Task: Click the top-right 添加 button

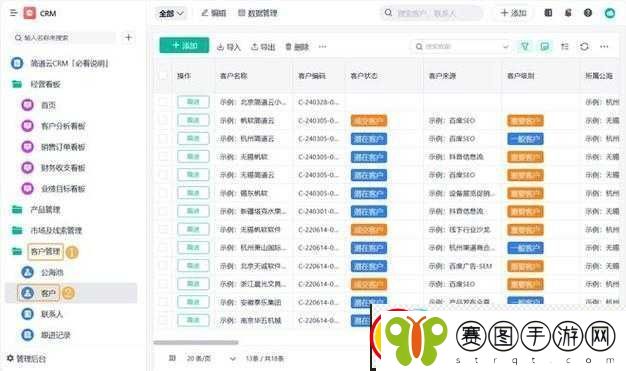Action: [x=513, y=13]
